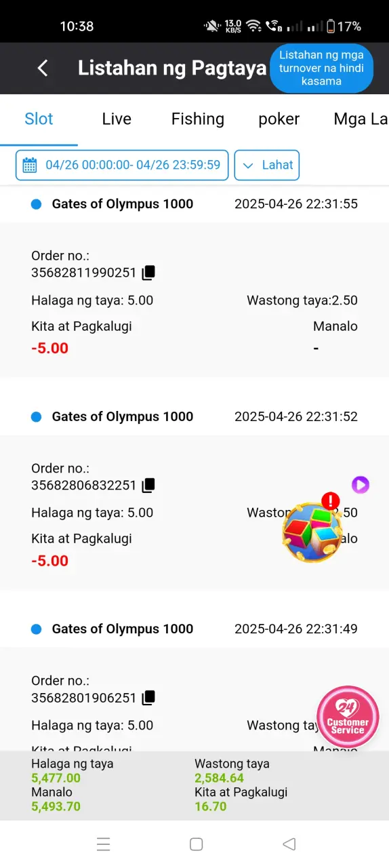Open the 24 Customer Service bubble
The width and height of the screenshot is (389, 868).
(348, 717)
